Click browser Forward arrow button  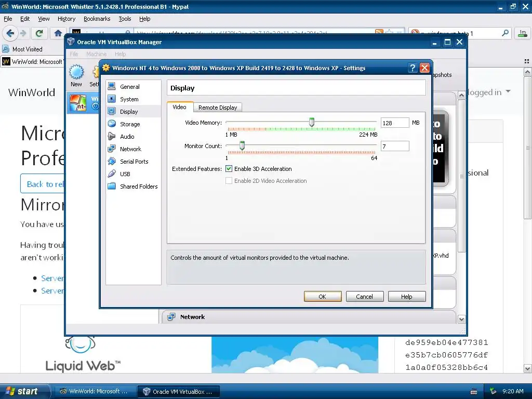(x=23, y=33)
